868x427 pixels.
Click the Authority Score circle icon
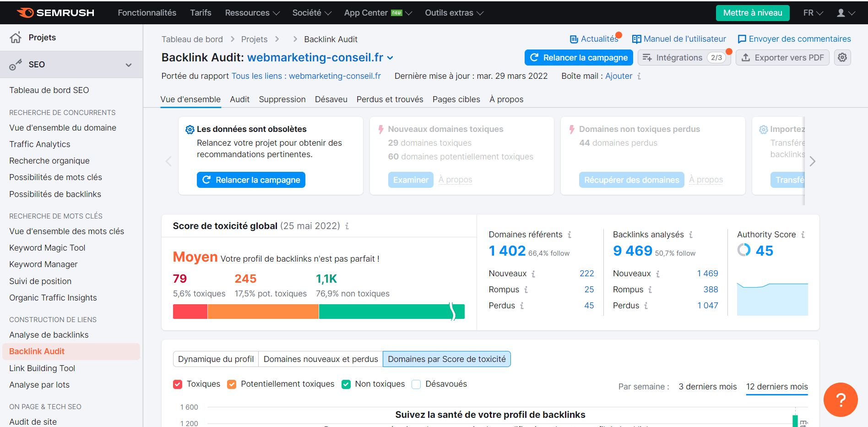click(744, 250)
